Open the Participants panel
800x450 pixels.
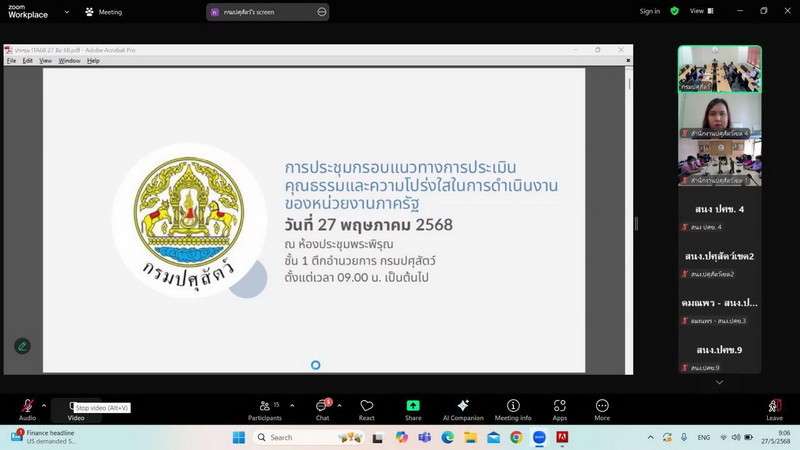265,410
